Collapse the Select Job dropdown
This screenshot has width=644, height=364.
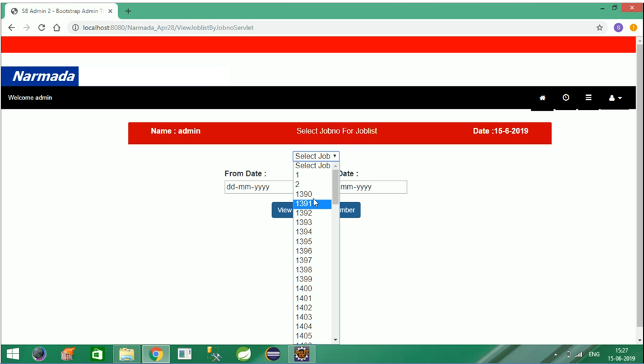pos(316,156)
